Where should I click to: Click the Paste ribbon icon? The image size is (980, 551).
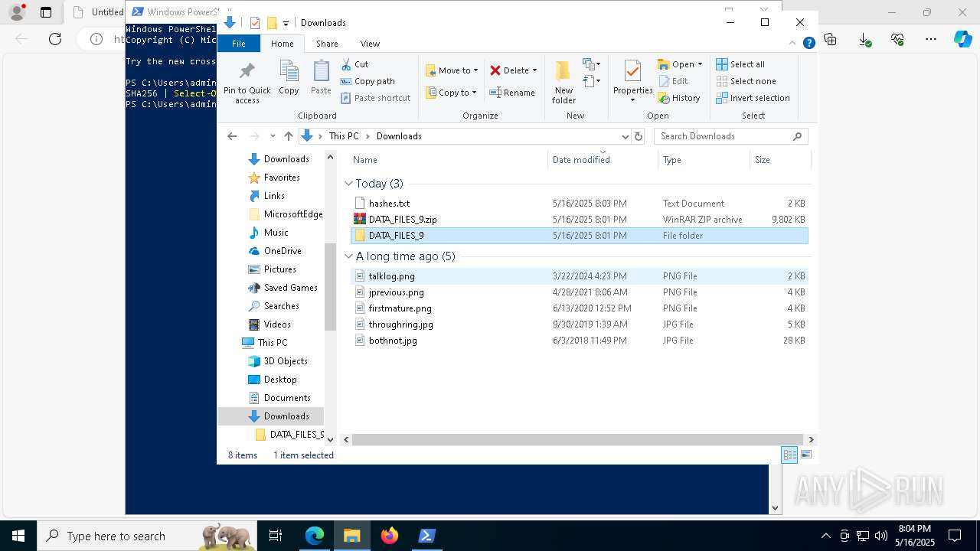click(321, 78)
